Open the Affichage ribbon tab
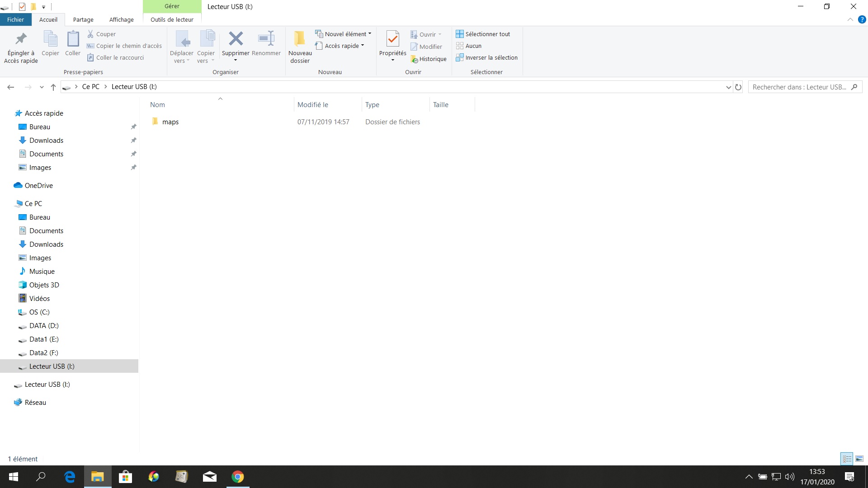868x488 pixels. (121, 19)
